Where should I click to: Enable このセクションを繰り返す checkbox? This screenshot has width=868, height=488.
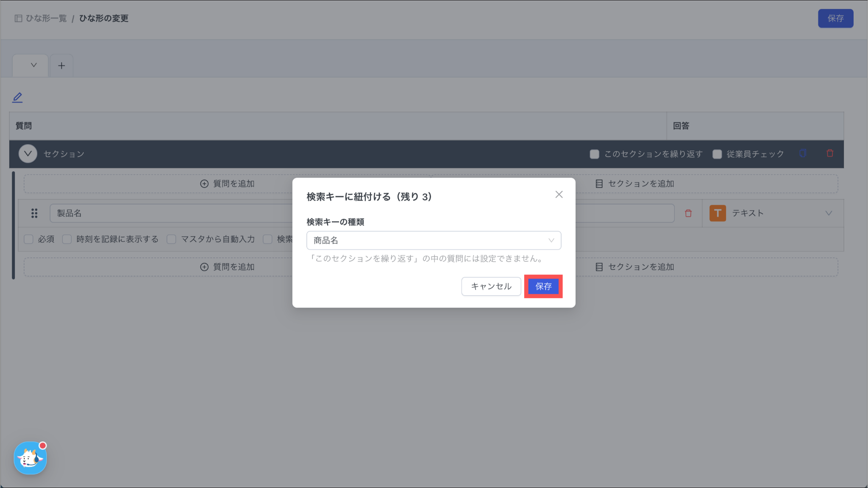pyautogui.click(x=595, y=154)
